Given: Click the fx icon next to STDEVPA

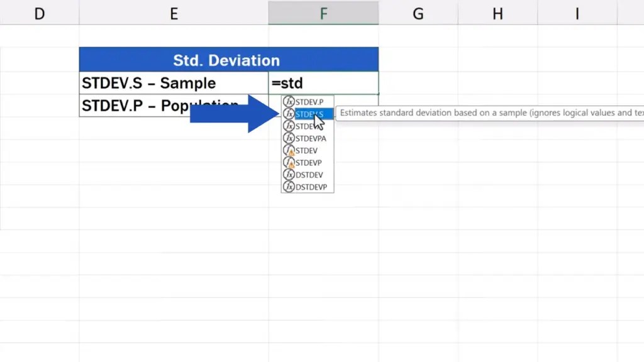Looking at the screenshot, I should [289, 138].
